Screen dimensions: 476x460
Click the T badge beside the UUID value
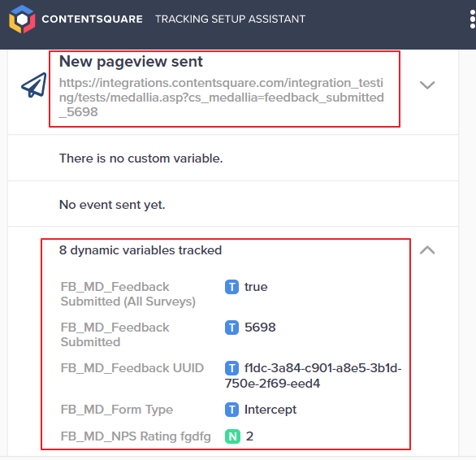[x=232, y=368]
